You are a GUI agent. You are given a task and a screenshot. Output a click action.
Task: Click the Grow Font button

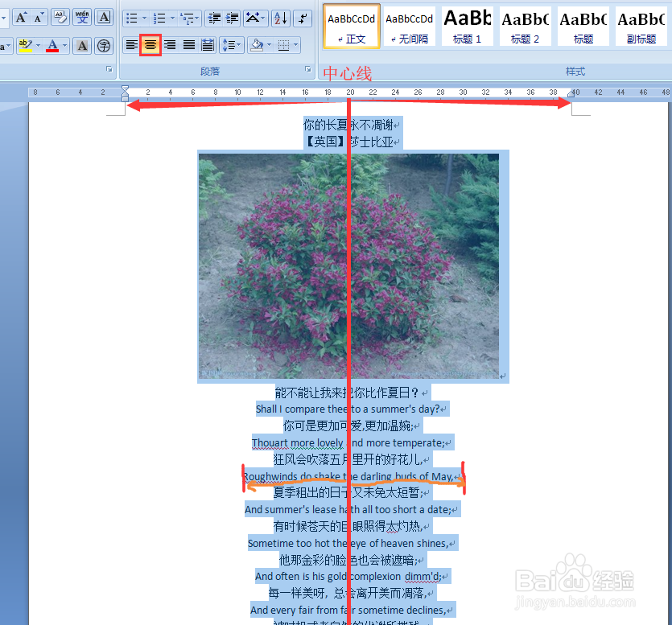[x=21, y=18]
